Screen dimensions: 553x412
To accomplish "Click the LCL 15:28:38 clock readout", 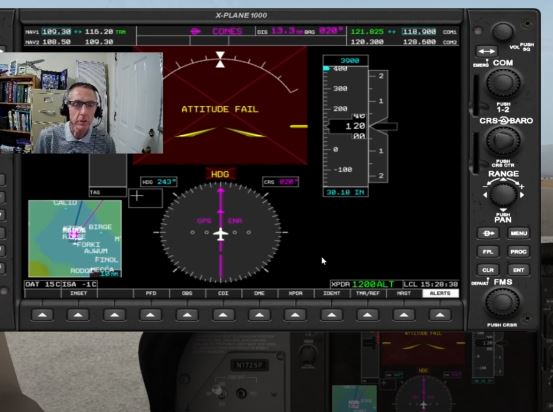I will tap(431, 284).
